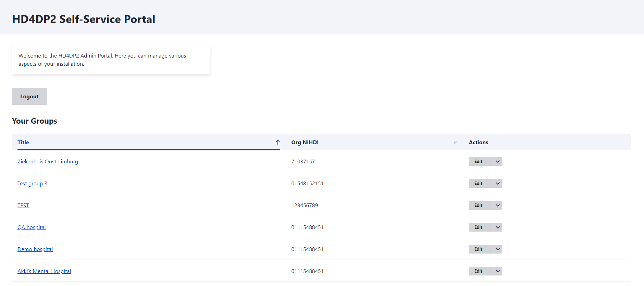Open the QA hospital link

[x=32, y=227]
